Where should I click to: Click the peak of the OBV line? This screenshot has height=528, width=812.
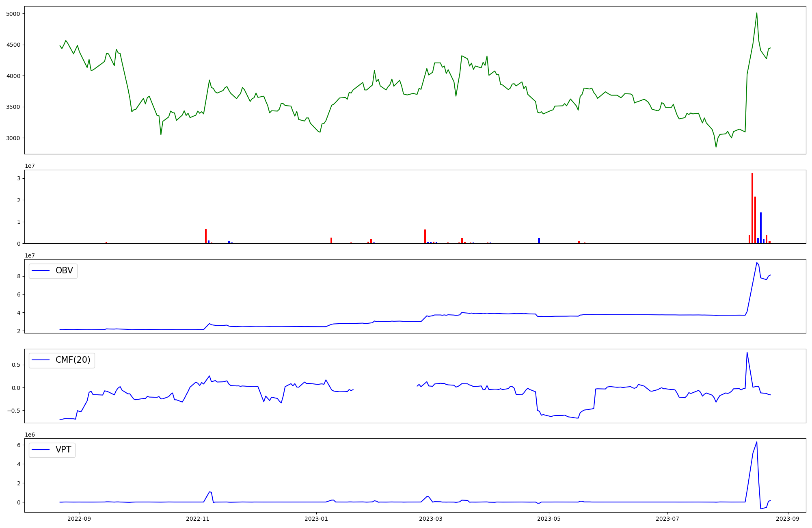click(757, 263)
